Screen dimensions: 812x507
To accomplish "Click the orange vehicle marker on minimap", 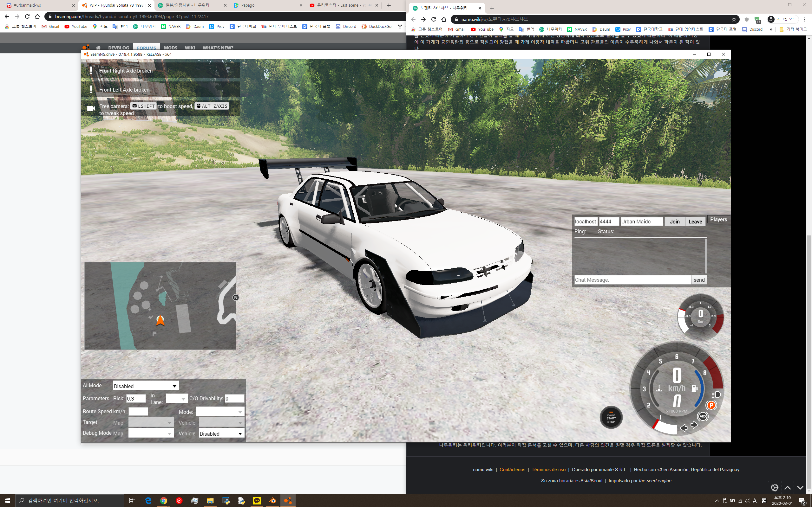I will pos(160,321).
